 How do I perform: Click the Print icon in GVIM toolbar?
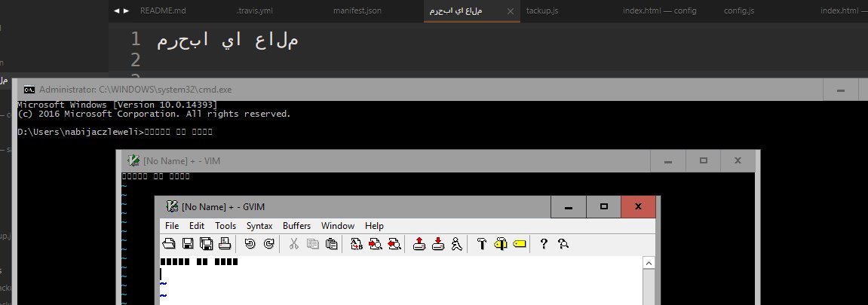[x=224, y=243]
